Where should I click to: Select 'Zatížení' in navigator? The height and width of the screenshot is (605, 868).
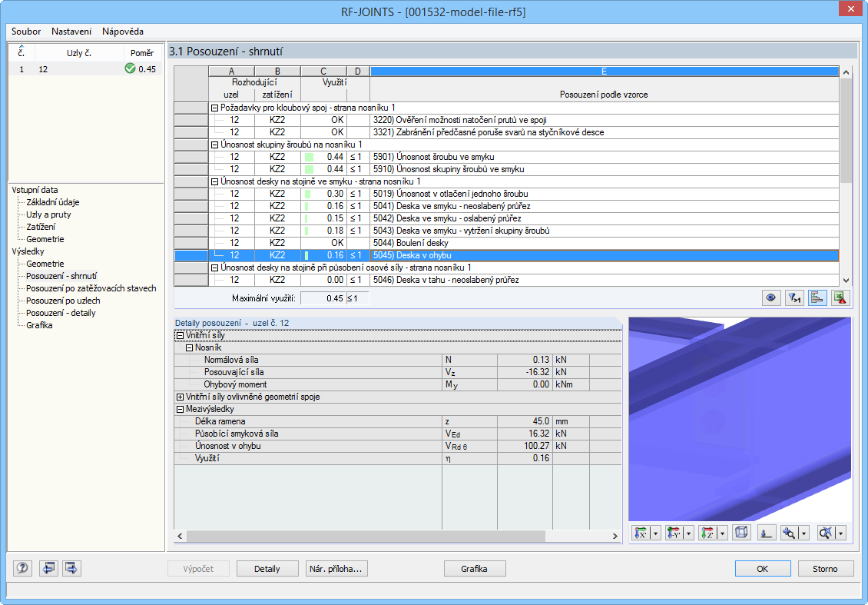(41, 227)
